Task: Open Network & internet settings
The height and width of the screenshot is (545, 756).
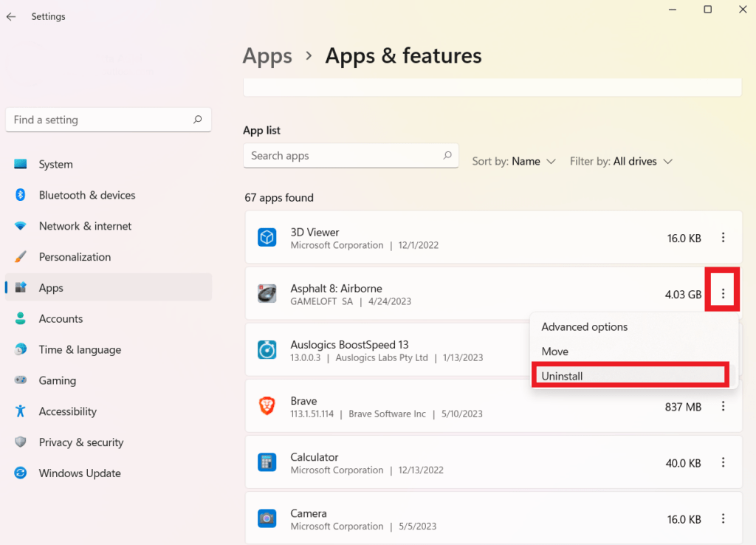Action: [84, 226]
